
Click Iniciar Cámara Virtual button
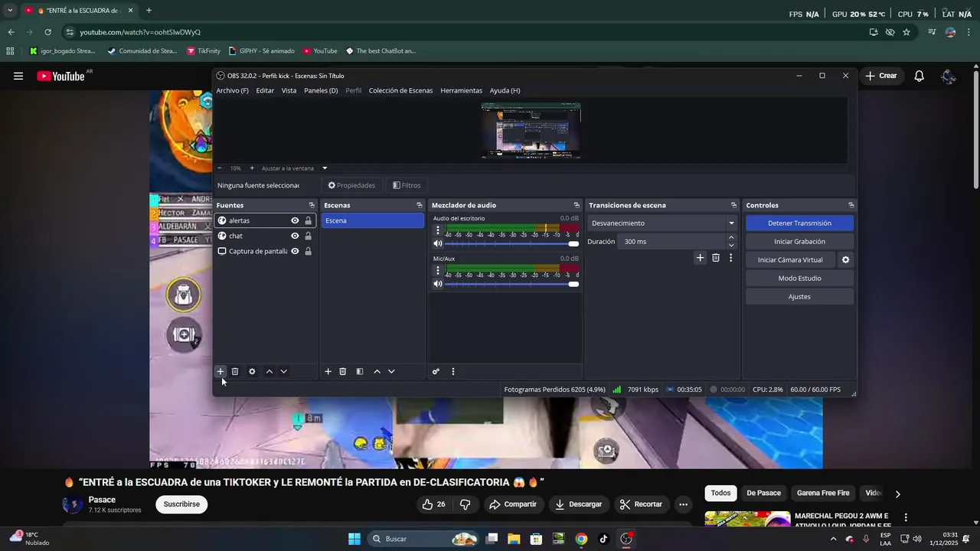tap(790, 260)
